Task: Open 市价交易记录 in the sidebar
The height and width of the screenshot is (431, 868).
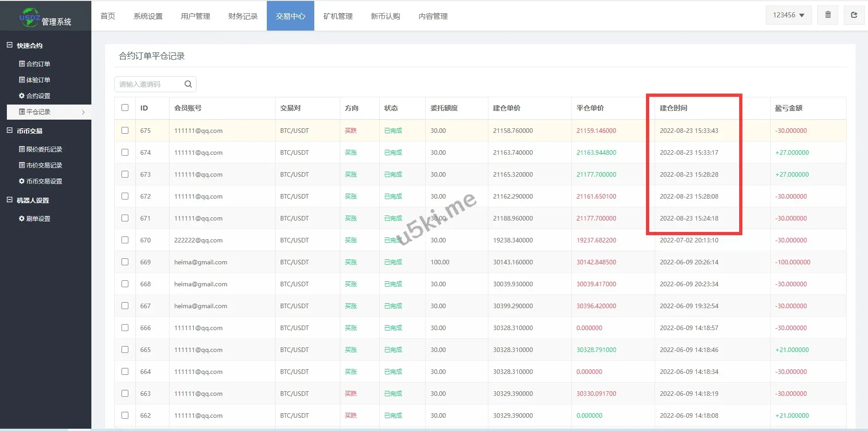Action: (x=44, y=165)
